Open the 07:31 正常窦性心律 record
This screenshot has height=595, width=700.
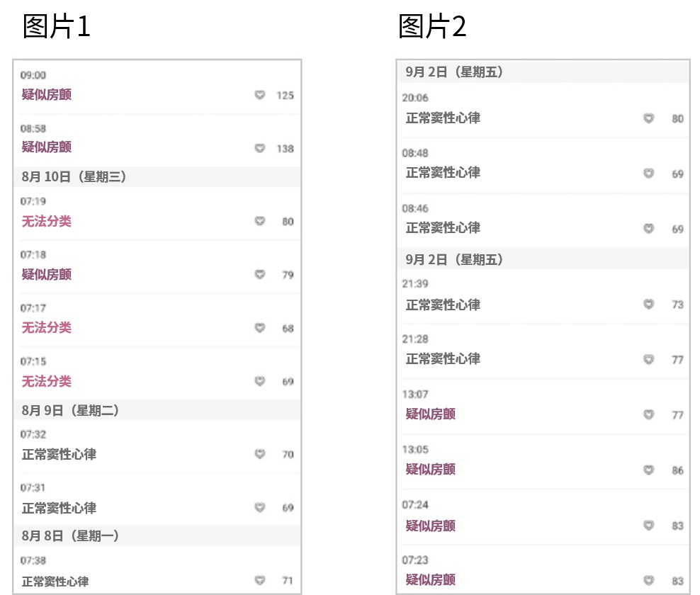tap(157, 500)
